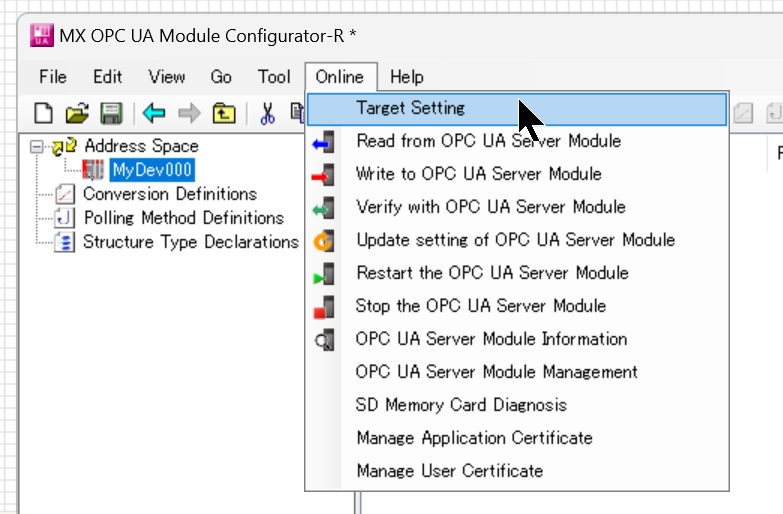The height and width of the screenshot is (514, 783).
Task: Open the Tool menu
Action: pyautogui.click(x=274, y=77)
